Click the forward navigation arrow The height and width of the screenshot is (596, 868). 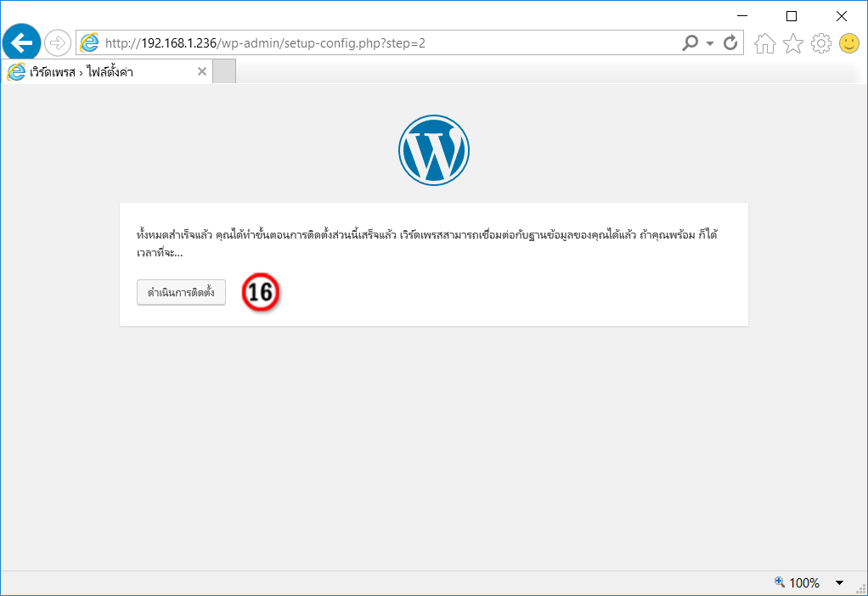tap(58, 42)
